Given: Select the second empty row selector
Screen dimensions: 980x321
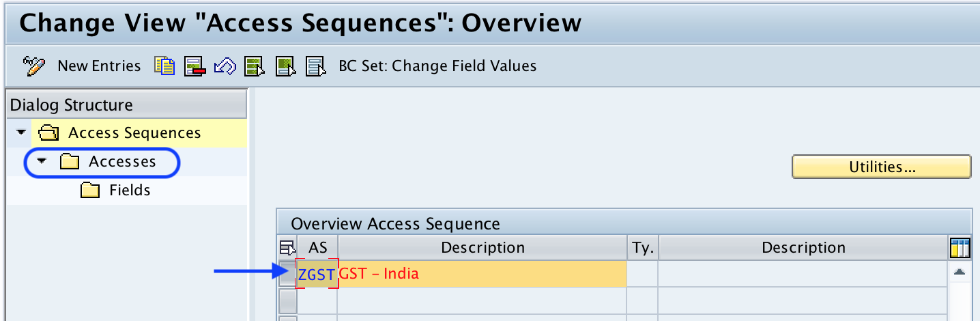Looking at the screenshot, I should (x=287, y=301).
